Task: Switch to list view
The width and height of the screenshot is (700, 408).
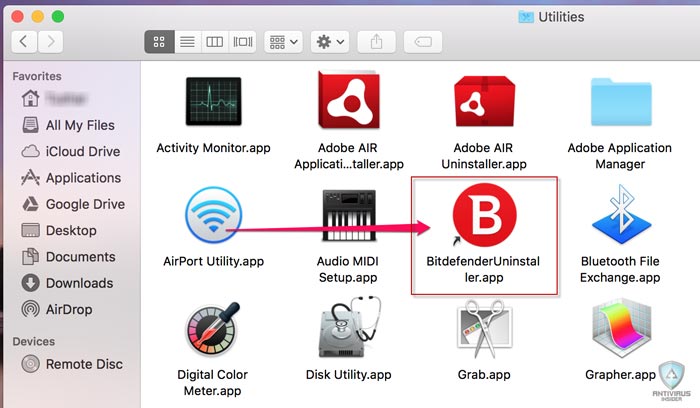Action: tap(188, 42)
